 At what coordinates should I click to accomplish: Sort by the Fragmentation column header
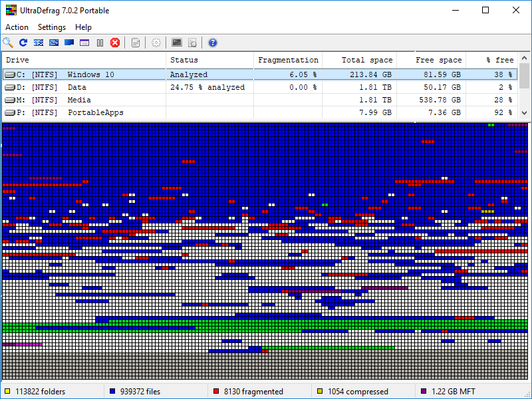click(288, 60)
